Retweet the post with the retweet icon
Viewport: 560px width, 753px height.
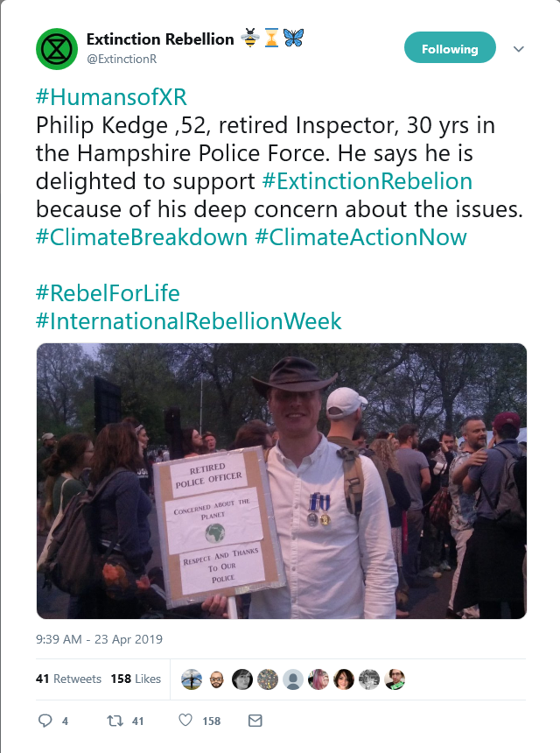[x=112, y=721]
